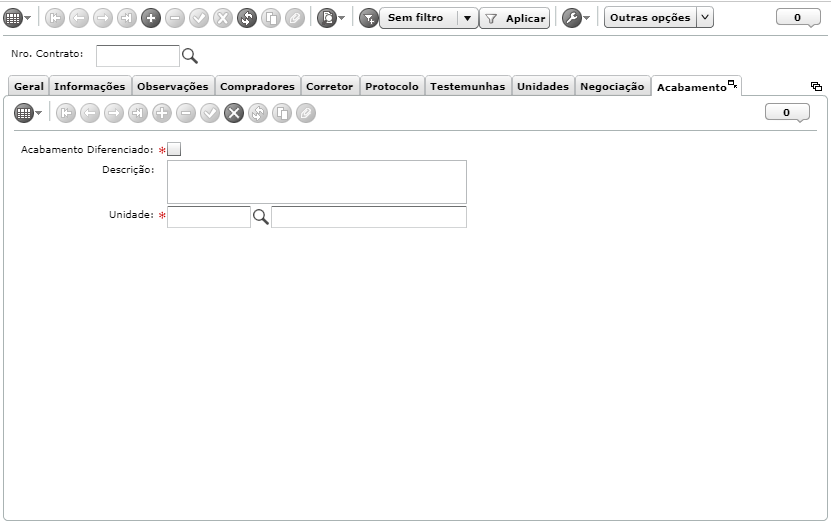Open the Testemunhas tab
Screen dimensions: 831x521
467,86
